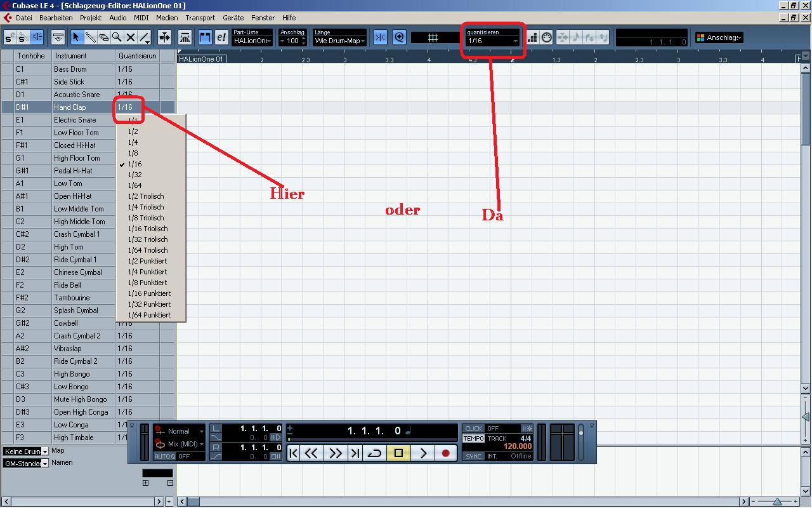The width and height of the screenshot is (812, 508).
Task: Open the Part-Liste HALionOne dropdown
Action: pos(252,41)
